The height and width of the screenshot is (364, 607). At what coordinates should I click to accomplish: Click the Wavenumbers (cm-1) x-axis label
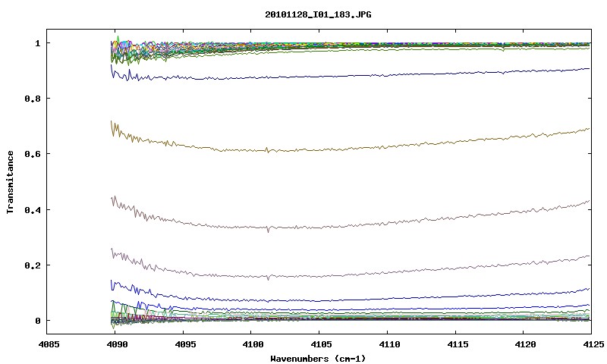[x=318, y=359]
